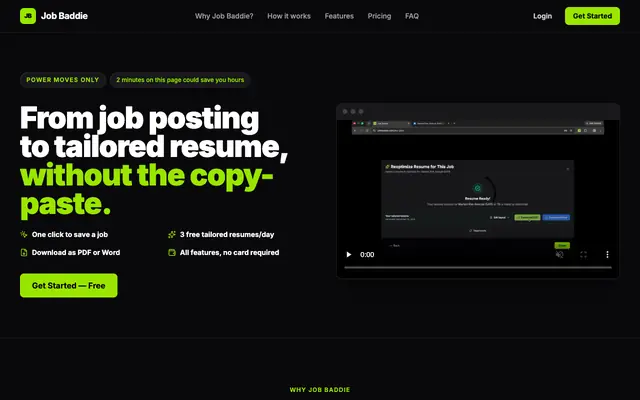Click the 3 free tailored resumes/day text

(x=227, y=234)
